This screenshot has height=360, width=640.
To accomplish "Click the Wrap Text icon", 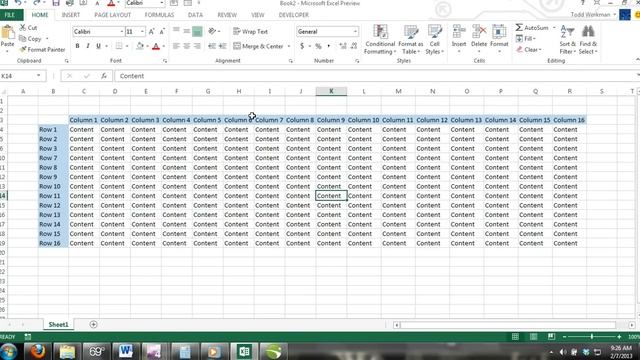I will (236, 31).
